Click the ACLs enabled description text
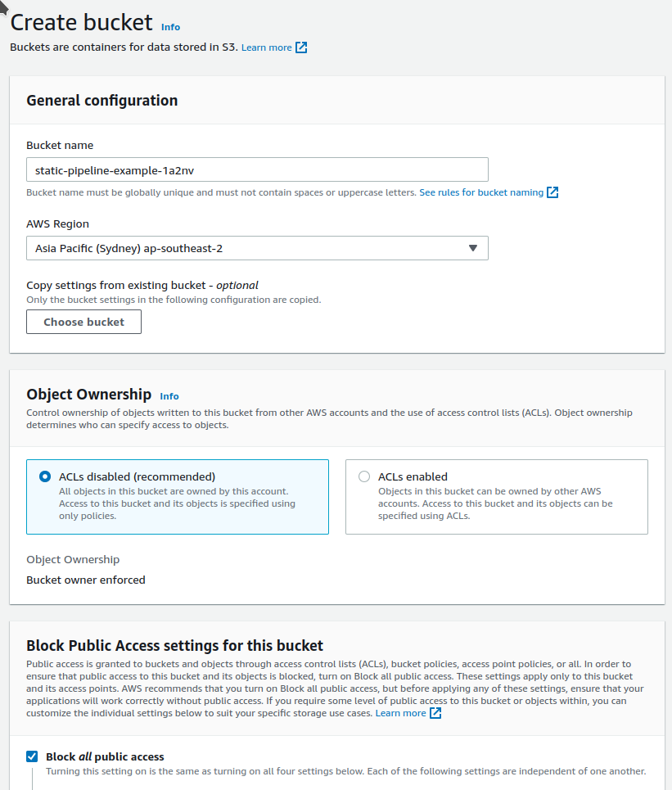 pyautogui.click(x=495, y=503)
